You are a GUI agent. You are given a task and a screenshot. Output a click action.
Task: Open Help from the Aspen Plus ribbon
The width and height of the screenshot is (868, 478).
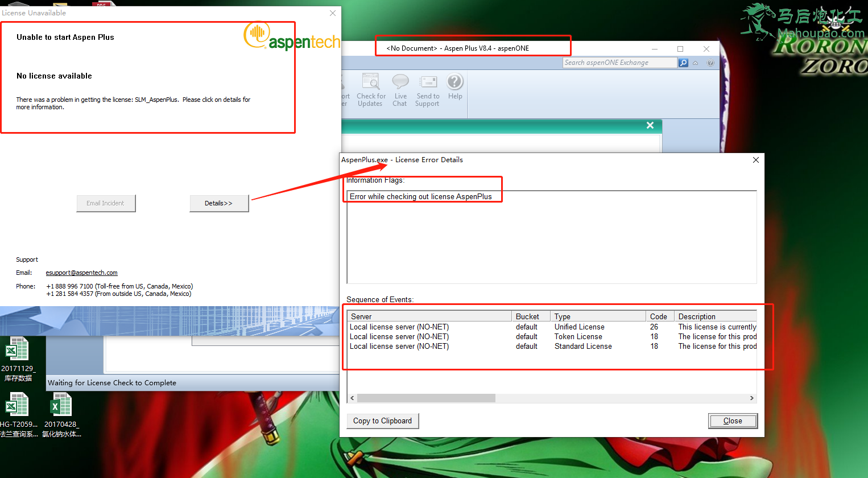tap(455, 86)
